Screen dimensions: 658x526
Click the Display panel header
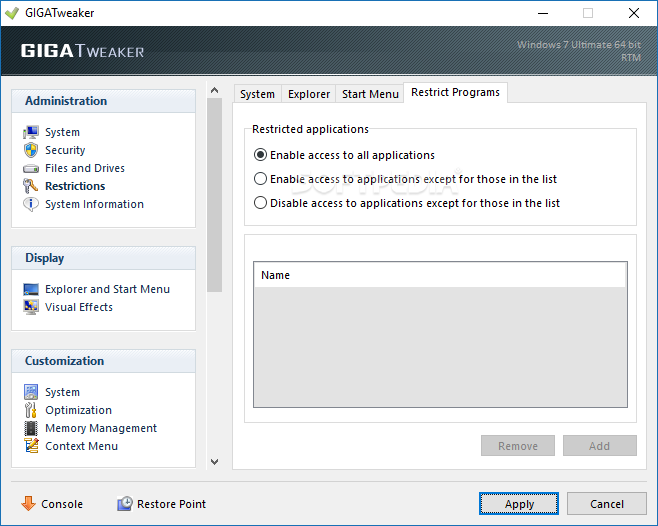pyautogui.click(x=103, y=258)
